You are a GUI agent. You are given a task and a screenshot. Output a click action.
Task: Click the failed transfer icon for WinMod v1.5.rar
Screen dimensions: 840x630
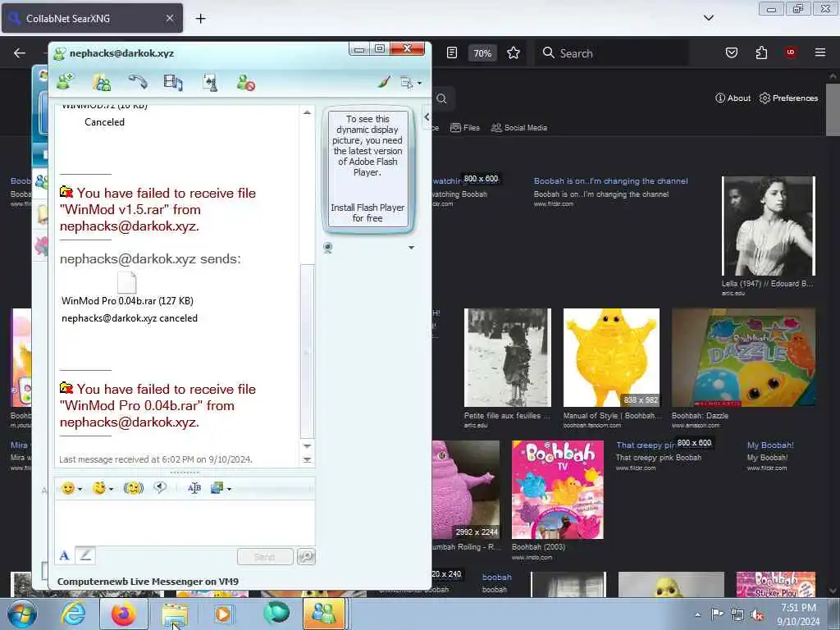(x=66, y=192)
